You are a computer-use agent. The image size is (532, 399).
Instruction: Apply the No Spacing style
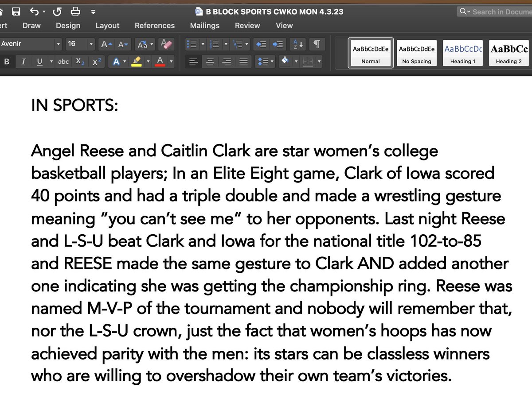coord(417,53)
